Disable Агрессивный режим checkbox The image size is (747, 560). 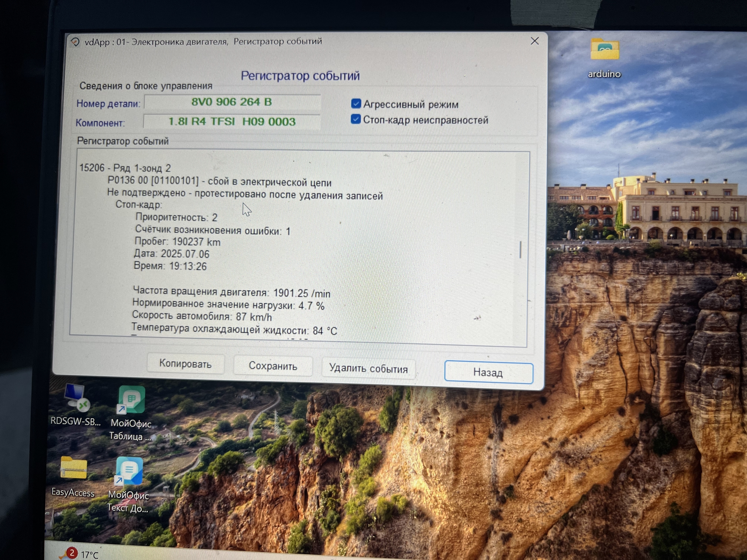[356, 104]
